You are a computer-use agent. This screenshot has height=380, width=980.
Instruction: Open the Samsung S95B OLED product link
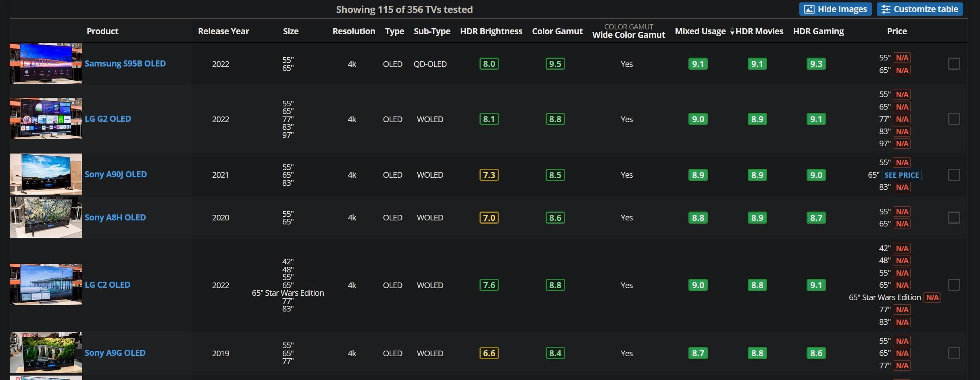(125, 64)
